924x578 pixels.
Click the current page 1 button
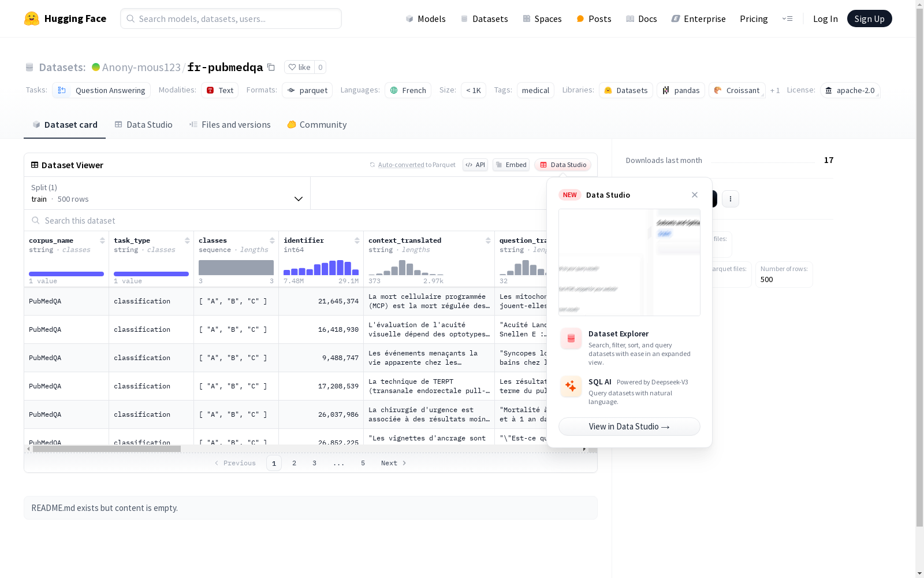pos(274,463)
